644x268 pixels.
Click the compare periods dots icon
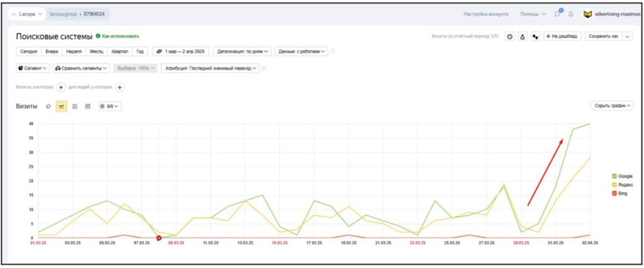535,36
